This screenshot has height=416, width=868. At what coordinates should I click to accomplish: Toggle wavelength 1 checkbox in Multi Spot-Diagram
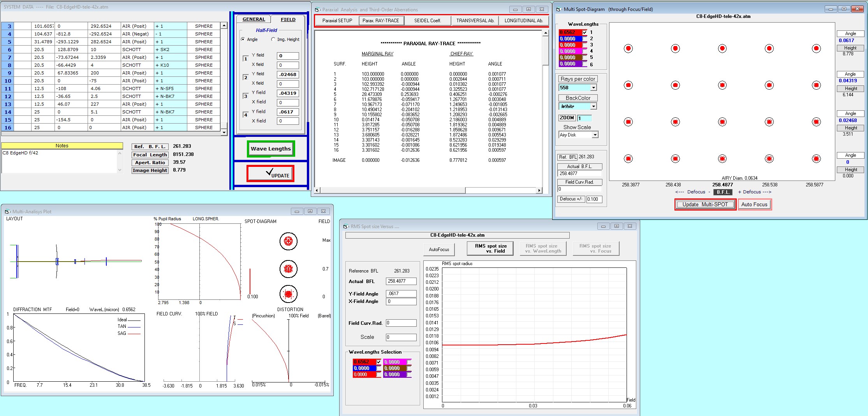click(x=585, y=32)
